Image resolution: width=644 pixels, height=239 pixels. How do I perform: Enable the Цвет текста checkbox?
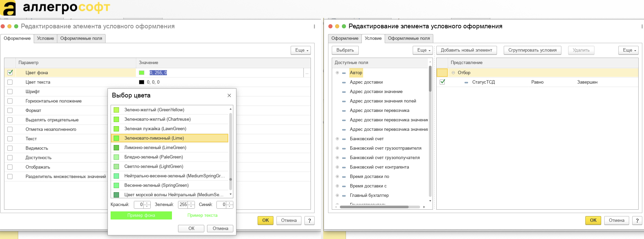point(10,82)
